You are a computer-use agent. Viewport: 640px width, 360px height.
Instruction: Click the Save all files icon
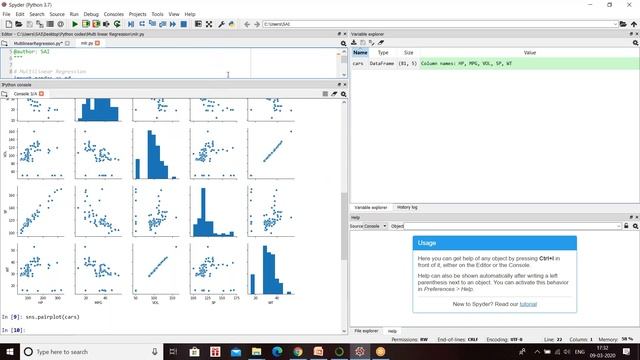pos(40,24)
